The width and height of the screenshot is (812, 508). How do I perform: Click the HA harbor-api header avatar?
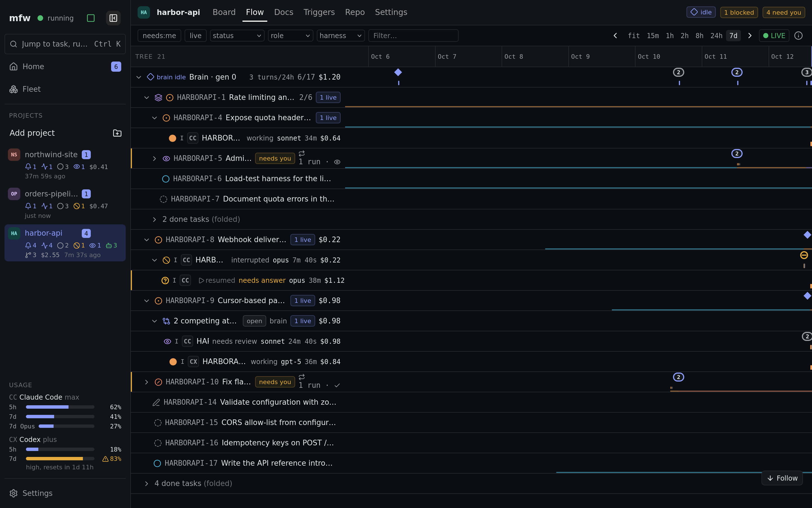[144, 12]
